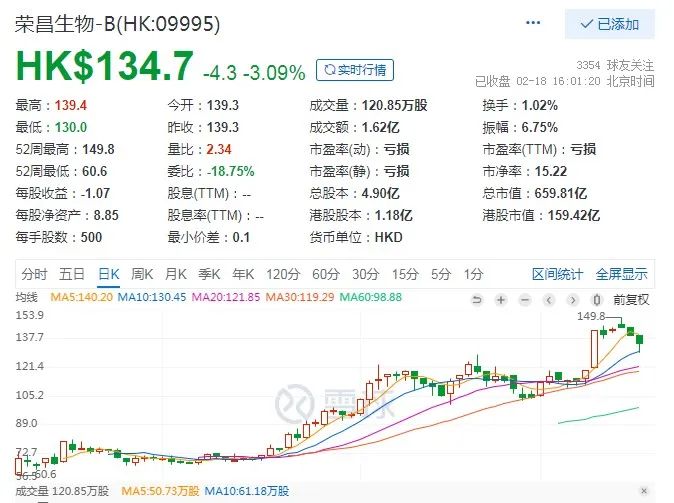Click the 港股市值 159.42亿 value

[x=574, y=215]
